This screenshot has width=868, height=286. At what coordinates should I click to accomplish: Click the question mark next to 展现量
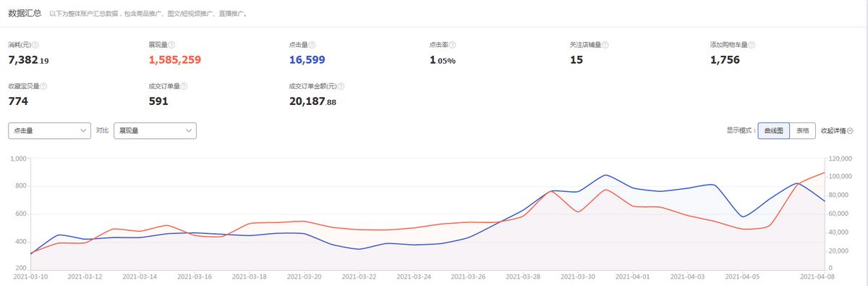tap(171, 45)
